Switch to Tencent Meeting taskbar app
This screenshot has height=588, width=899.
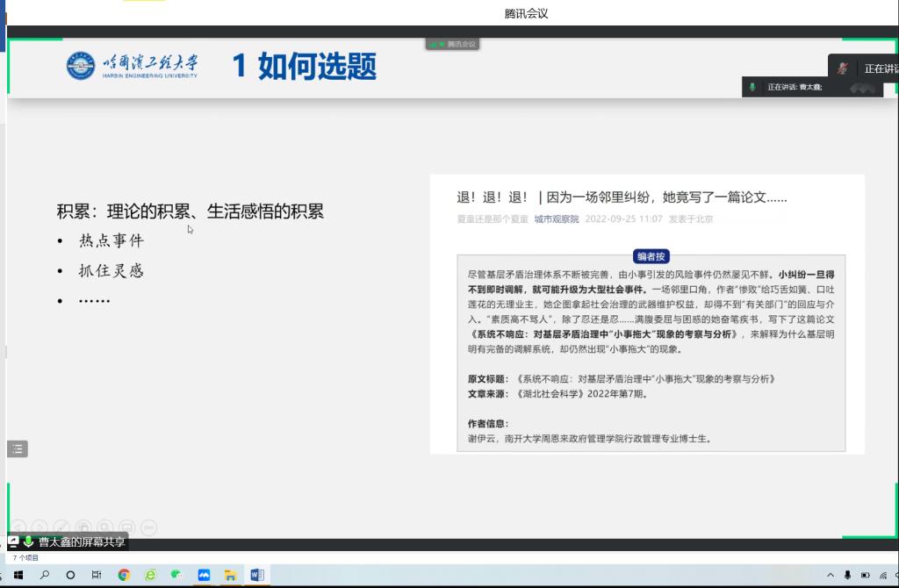204,576
